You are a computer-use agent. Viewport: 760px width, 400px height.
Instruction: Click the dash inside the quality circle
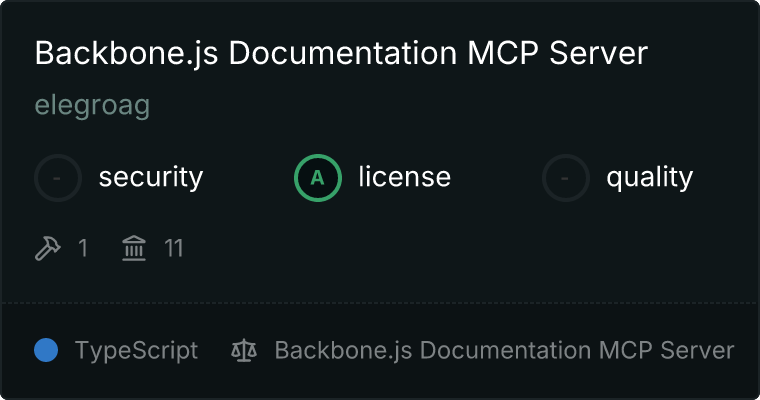click(565, 178)
